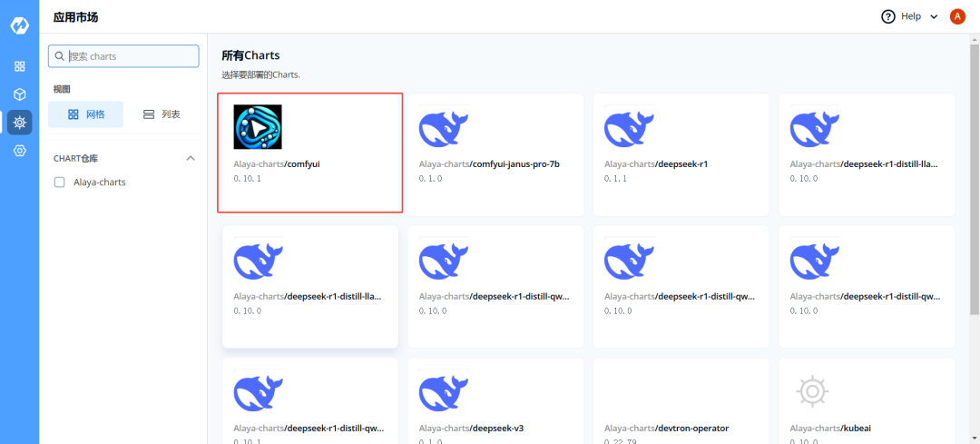Open Alaya-charts/devtron-operator chart title

tap(666, 429)
